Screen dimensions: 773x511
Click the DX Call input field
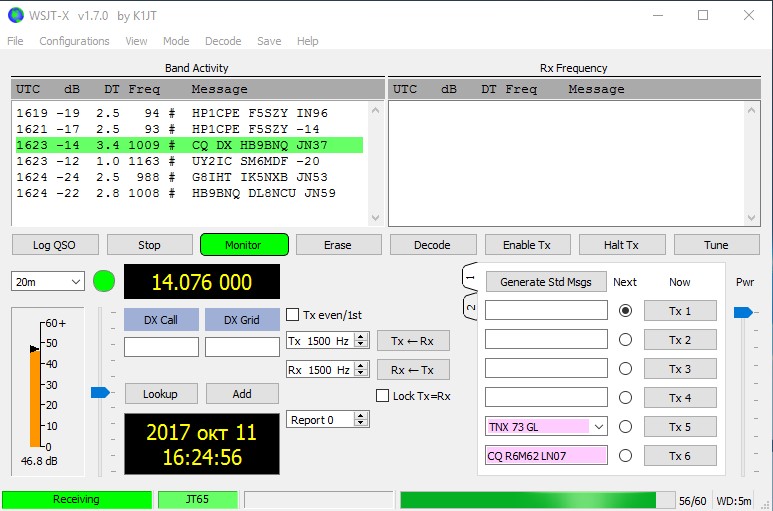[161, 346]
